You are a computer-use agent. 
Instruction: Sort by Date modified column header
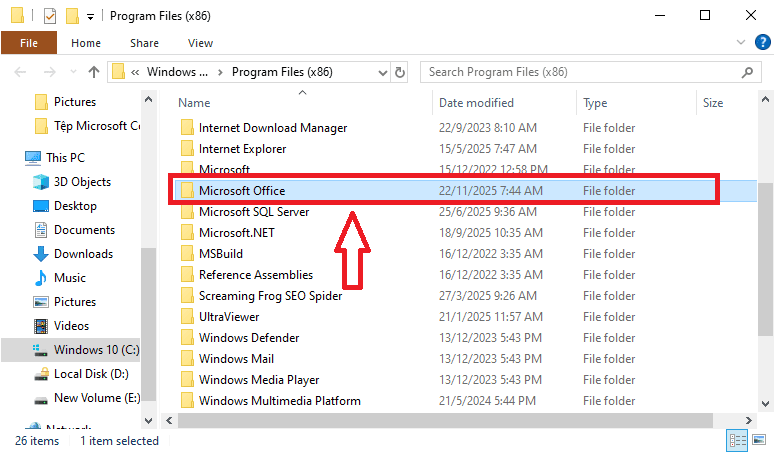pyautogui.click(x=476, y=103)
